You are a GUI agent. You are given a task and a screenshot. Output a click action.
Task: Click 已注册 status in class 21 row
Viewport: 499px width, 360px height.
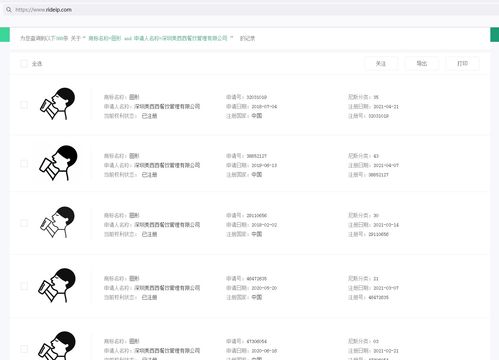149,297
